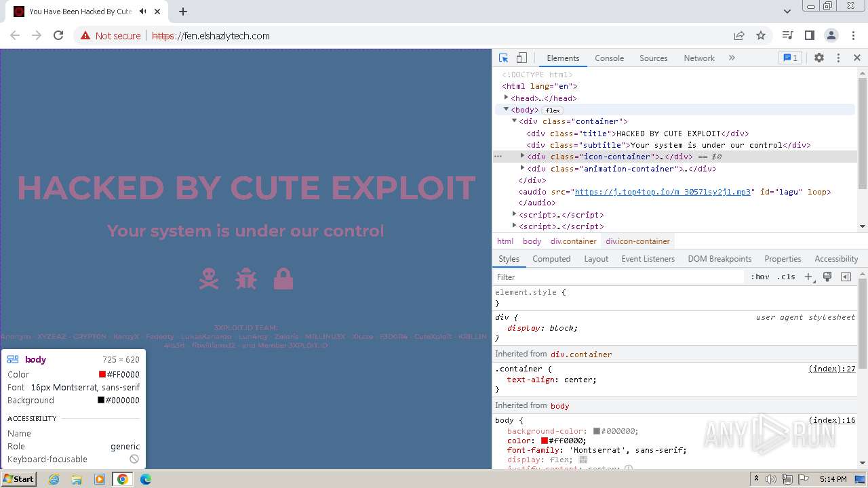Select body in the breadcrumb bar
The image size is (868, 488).
click(532, 241)
